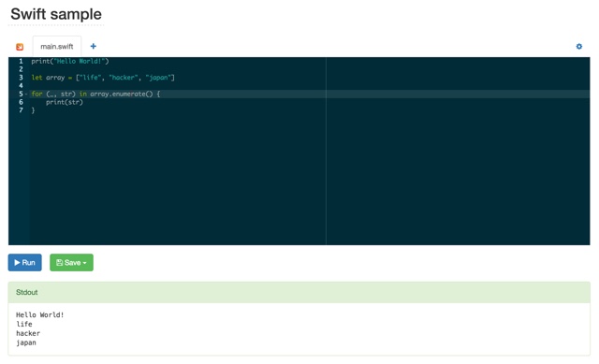
Task: Click the 'hacker' output line in Stdout
Action: pyautogui.click(x=28, y=333)
